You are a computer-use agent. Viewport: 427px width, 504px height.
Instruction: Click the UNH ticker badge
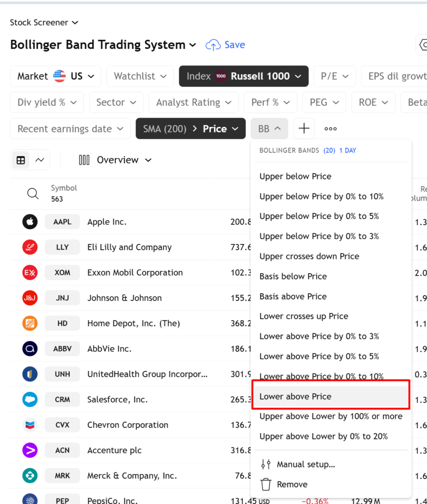(x=63, y=374)
